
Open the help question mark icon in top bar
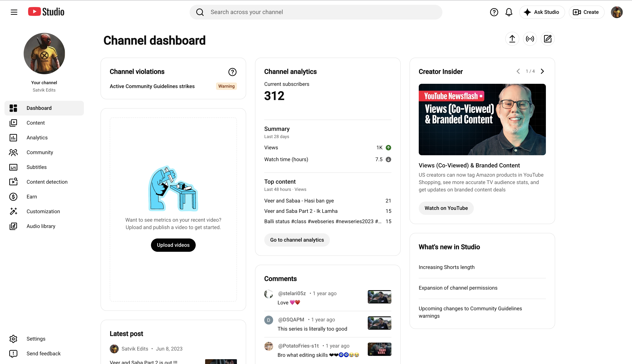tap(494, 12)
